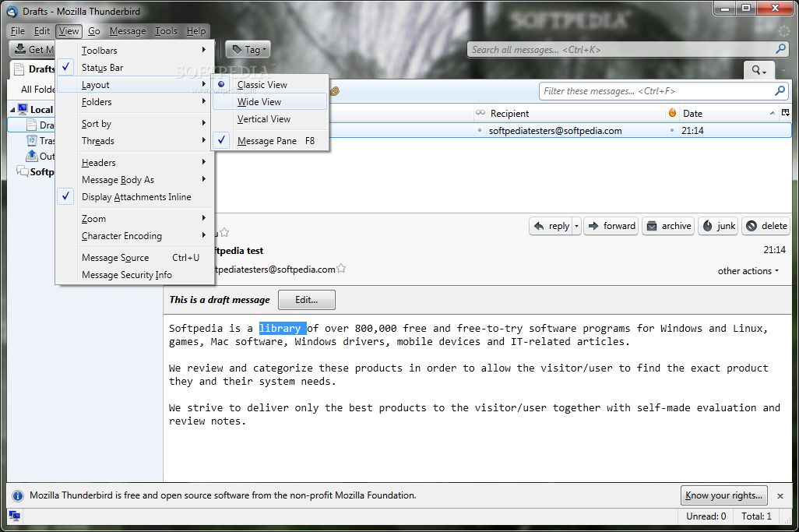Open the Help menu
Screen dimensions: 799x532
[196, 31]
